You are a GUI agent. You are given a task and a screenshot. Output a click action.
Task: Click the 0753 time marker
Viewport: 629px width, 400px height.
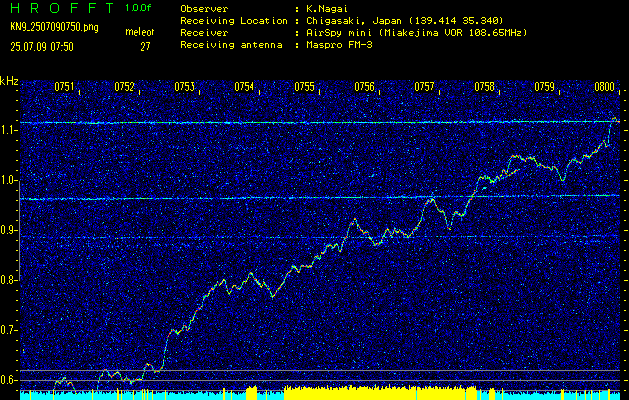tap(185, 87)
